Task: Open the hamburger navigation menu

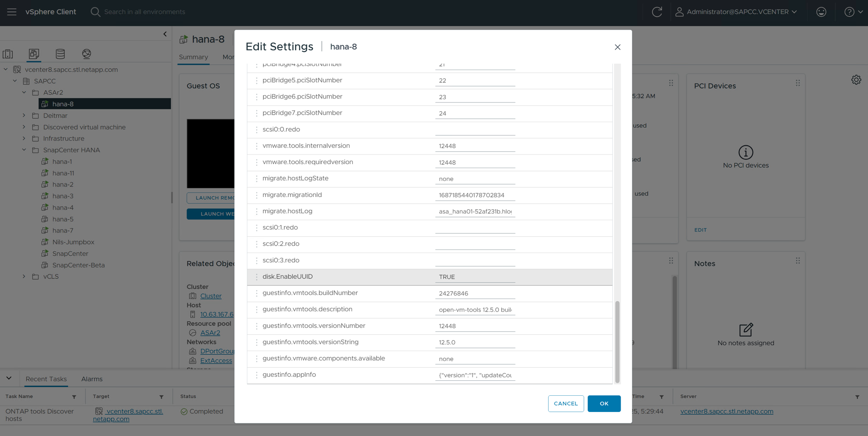Action: pyautogui.click(x=12, y=12)
